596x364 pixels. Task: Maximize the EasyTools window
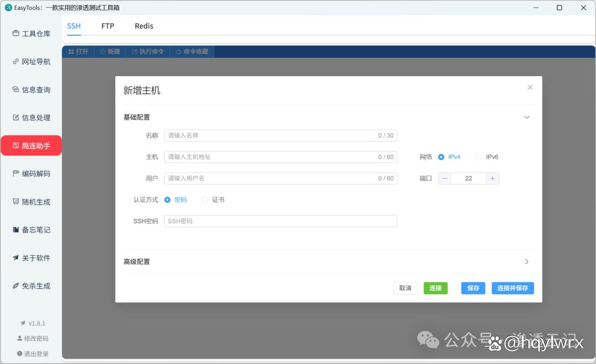click(560, 8)
